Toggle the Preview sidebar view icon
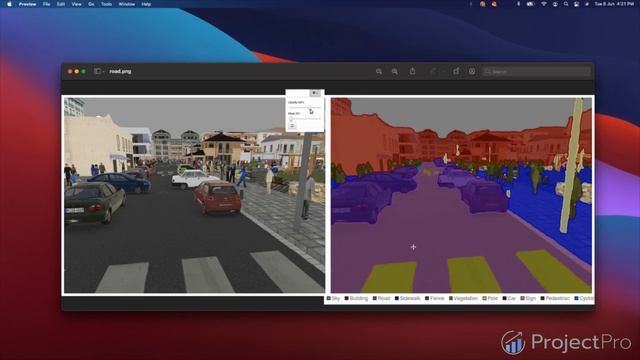Screen dimensions: 640x360 pyautogui.click(x=97, y=71)
